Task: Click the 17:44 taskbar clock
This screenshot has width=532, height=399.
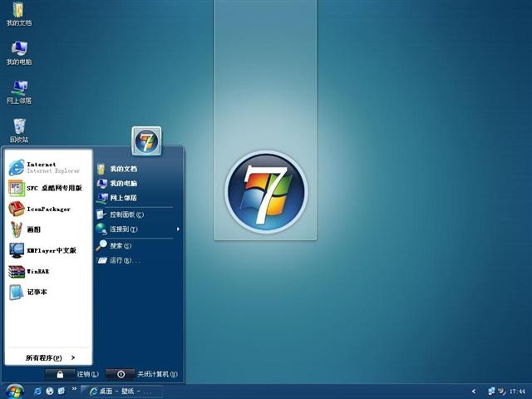Action: (517, 392)
